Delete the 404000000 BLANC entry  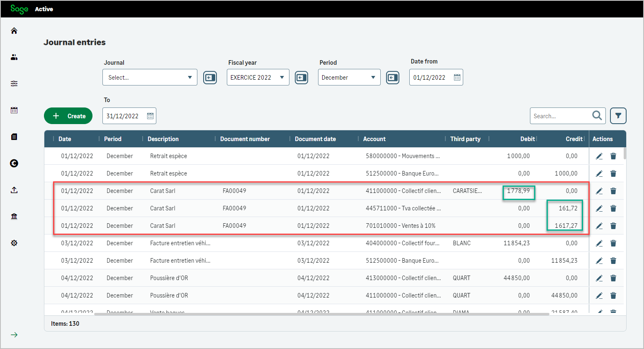[x=613, y=243]
